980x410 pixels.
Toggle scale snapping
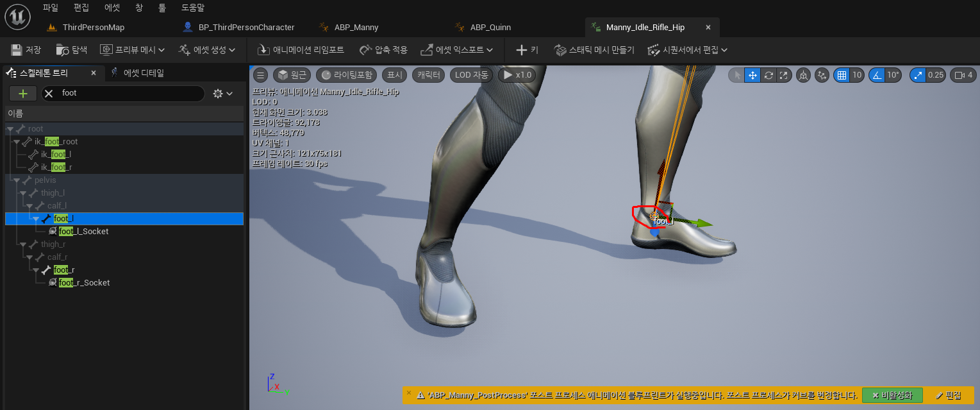918,75
